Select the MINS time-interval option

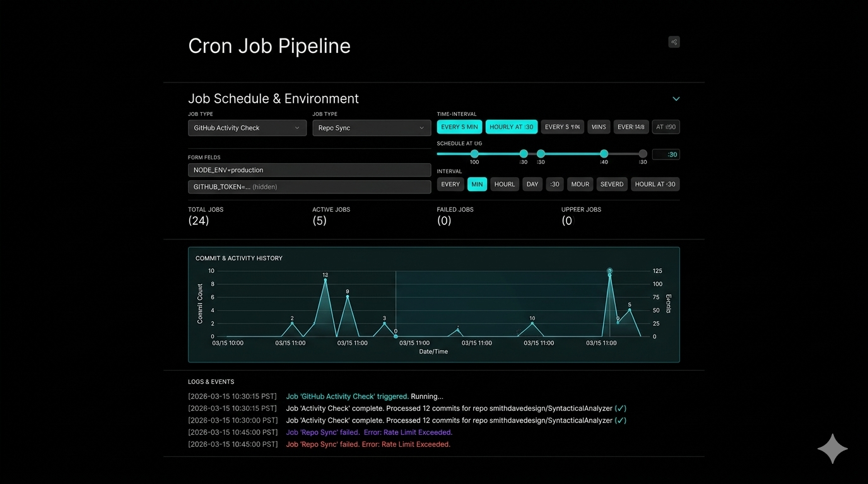pyautogui.click(x=598, y=126)
